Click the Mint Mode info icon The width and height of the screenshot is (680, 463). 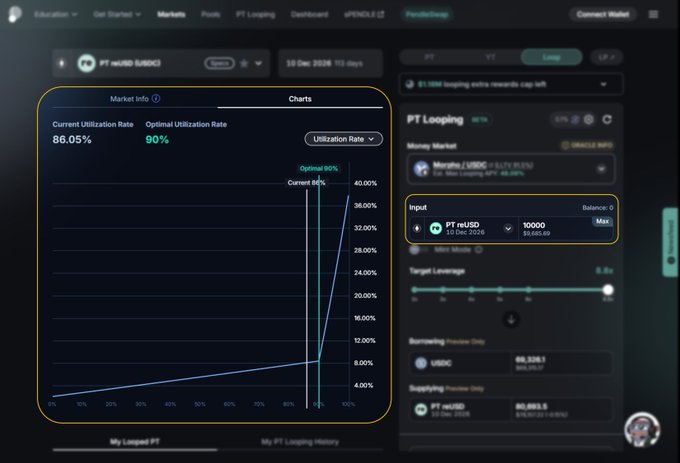click(478, 250)
